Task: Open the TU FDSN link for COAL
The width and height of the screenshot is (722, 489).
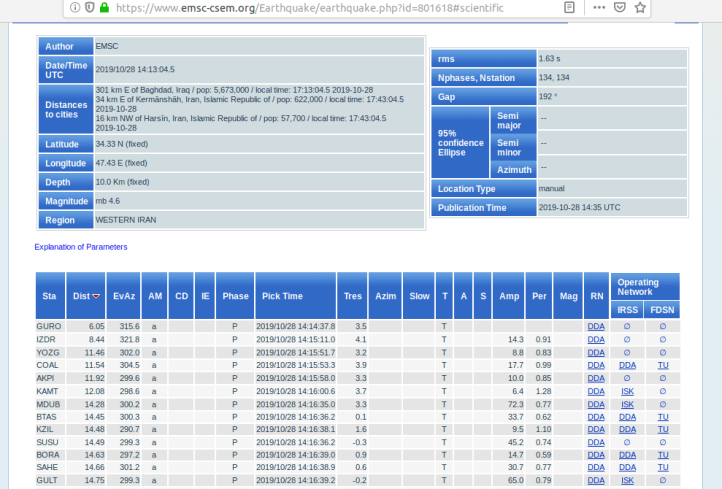Action: [662, 365]
